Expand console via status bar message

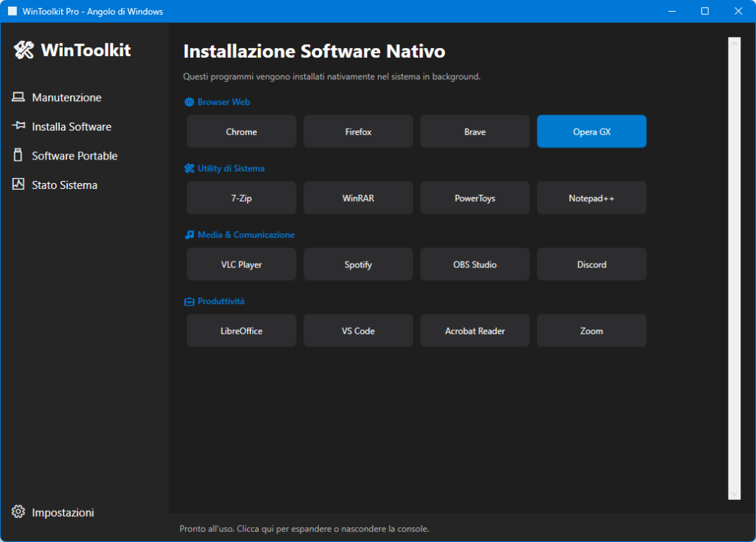coord(304,529)
